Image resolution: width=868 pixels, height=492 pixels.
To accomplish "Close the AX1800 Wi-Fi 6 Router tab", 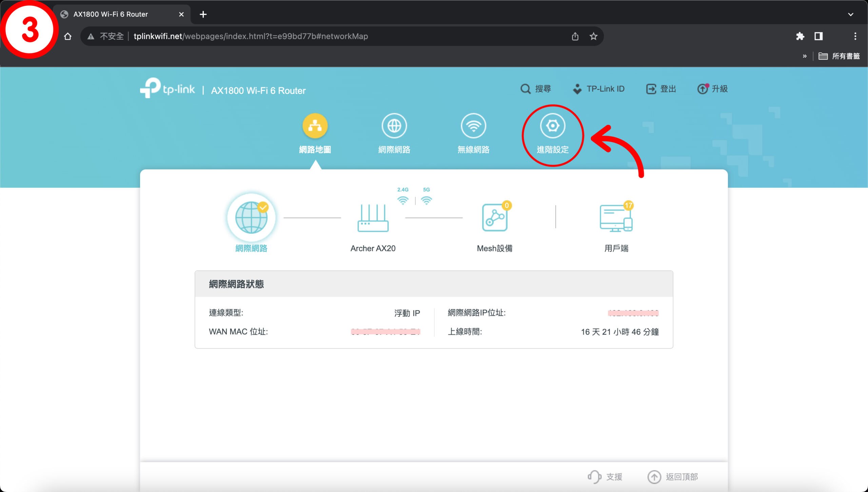I will 181,14.
